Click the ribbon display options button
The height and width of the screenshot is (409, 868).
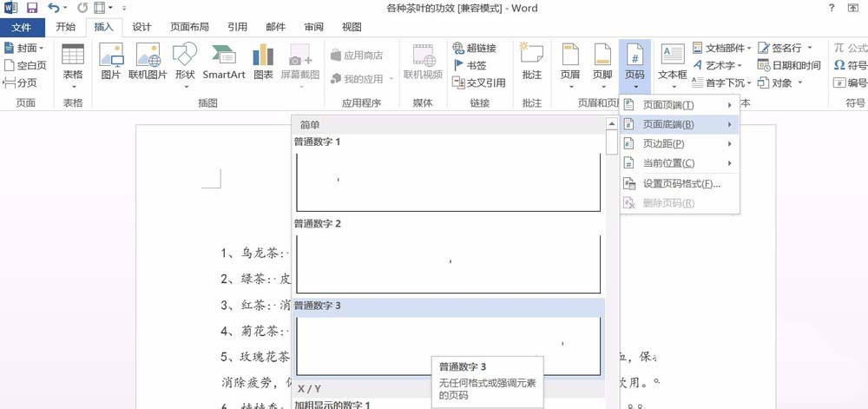[x=853, y=8]
